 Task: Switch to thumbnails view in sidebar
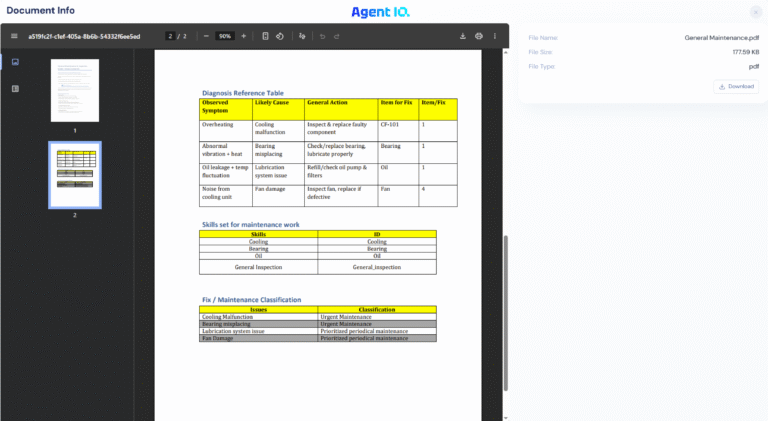15,62
